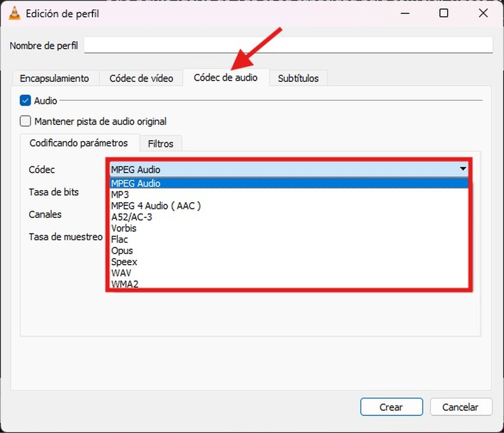504x433 pixels.
Task: Pick MPEG 4 Audio ( AAC ) codec
Action: coord(289,206)
